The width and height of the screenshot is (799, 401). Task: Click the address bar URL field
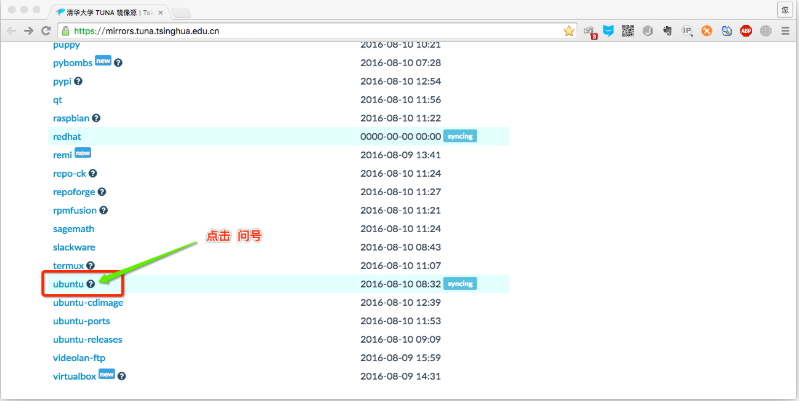tap(316, 31)
